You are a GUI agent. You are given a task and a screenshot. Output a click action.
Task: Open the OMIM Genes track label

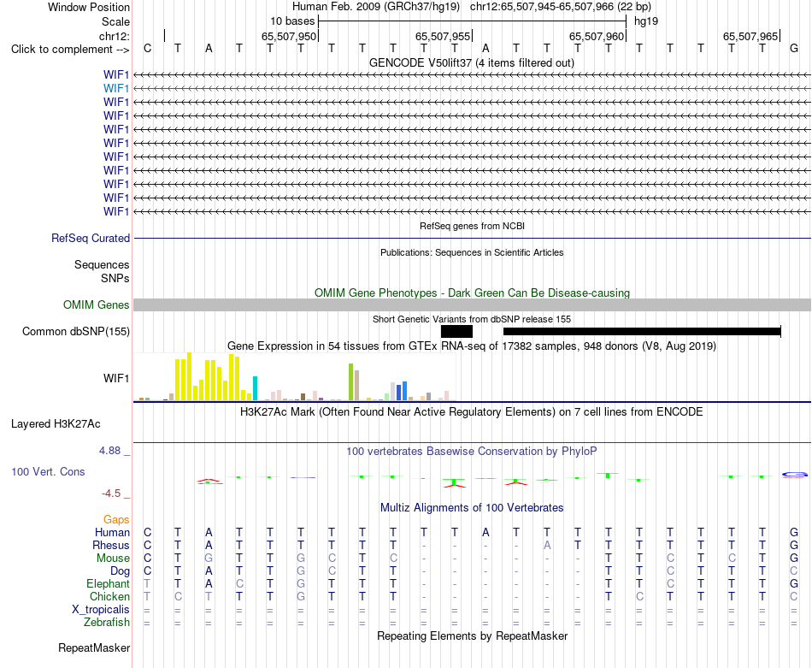(x=97, y=304)
